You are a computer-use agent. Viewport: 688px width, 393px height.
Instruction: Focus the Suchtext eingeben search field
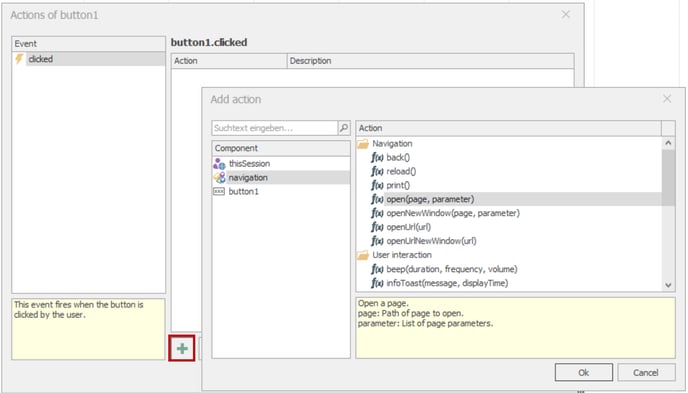pyautogui.click(x=275, y=128)
